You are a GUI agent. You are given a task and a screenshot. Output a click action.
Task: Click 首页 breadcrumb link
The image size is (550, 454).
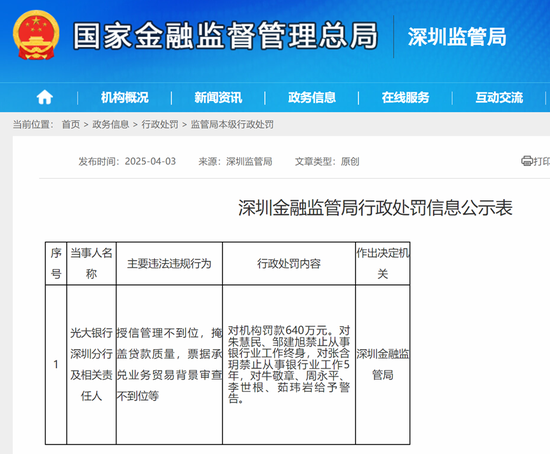click(x=71, y=124)
